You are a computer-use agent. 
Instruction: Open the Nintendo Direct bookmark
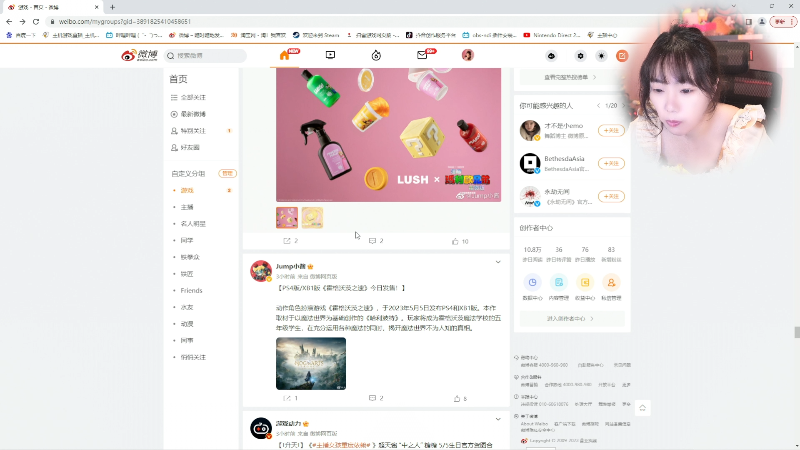pos(552,35)
